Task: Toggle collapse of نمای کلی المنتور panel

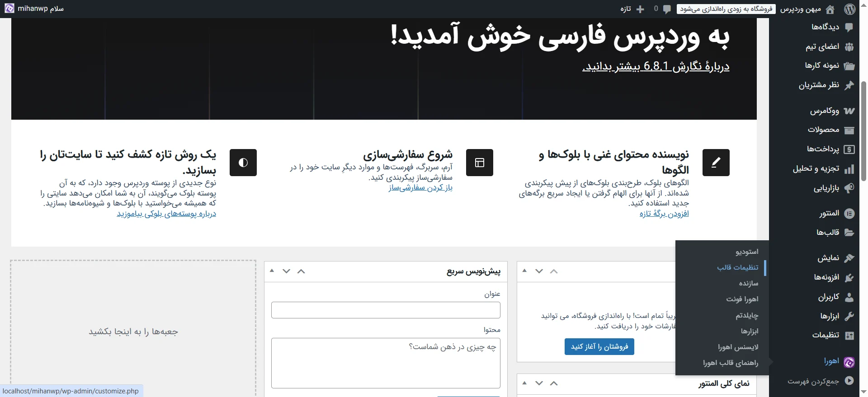Action: (524, 383)
